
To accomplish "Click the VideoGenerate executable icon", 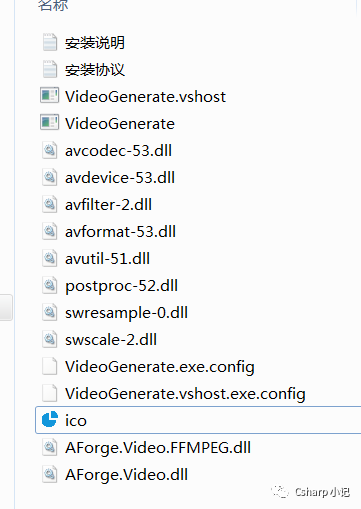I will click(49, 123).
